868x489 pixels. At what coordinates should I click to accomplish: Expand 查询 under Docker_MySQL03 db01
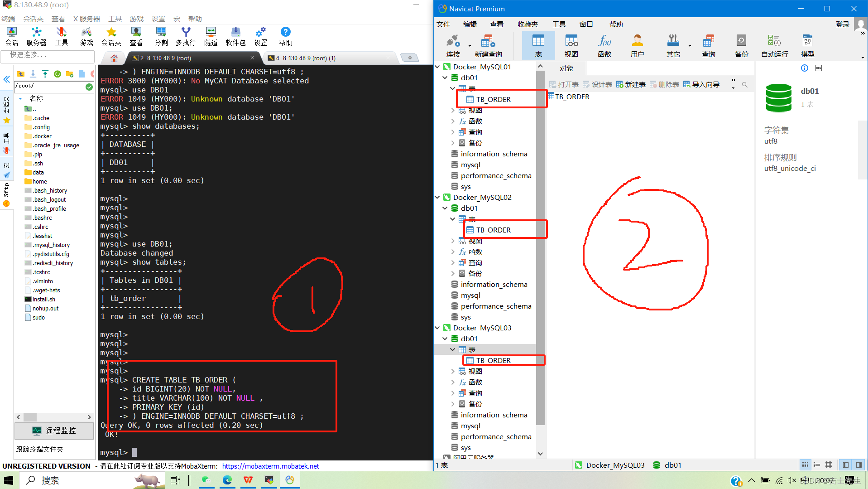pos(453,393)
